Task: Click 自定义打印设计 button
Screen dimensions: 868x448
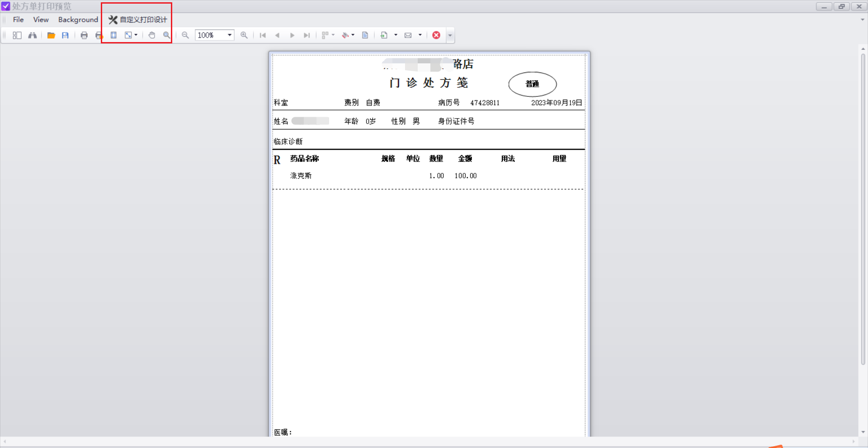Action: point(137,19)
